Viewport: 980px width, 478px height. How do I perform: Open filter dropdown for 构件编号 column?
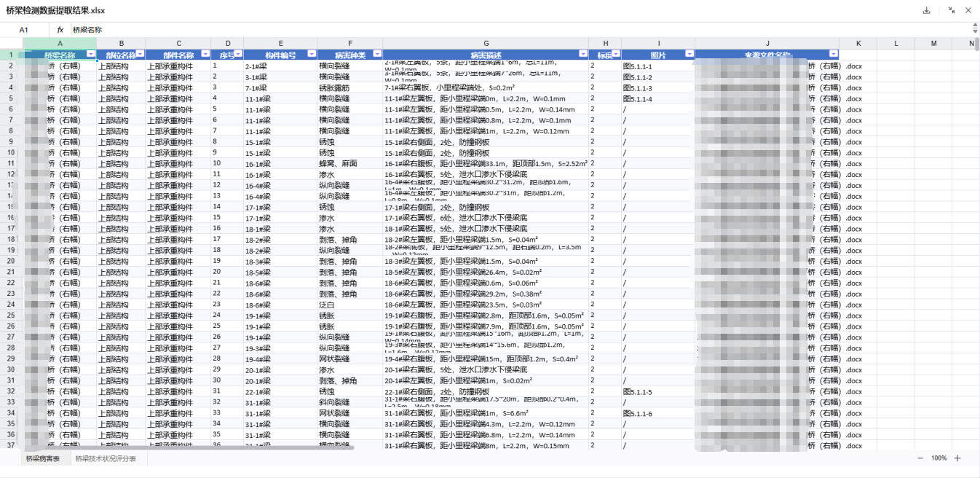point(312,55)
